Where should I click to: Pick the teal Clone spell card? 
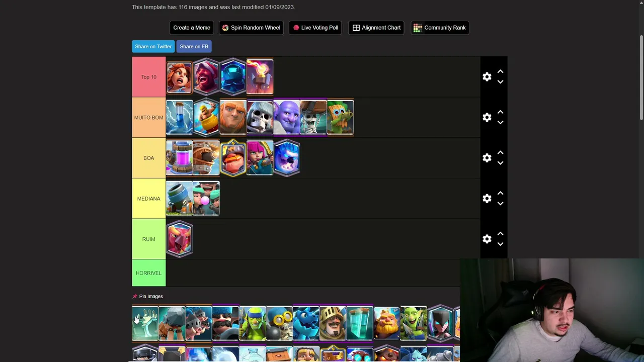[360, 323]
